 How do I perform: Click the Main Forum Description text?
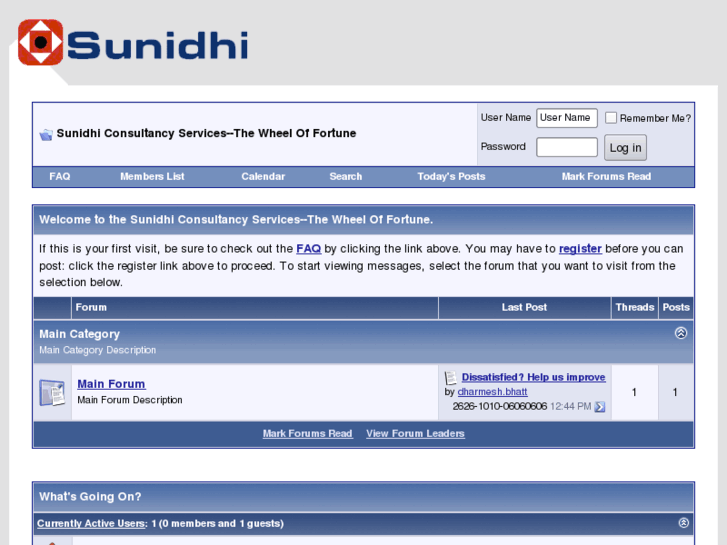point(130,400)
